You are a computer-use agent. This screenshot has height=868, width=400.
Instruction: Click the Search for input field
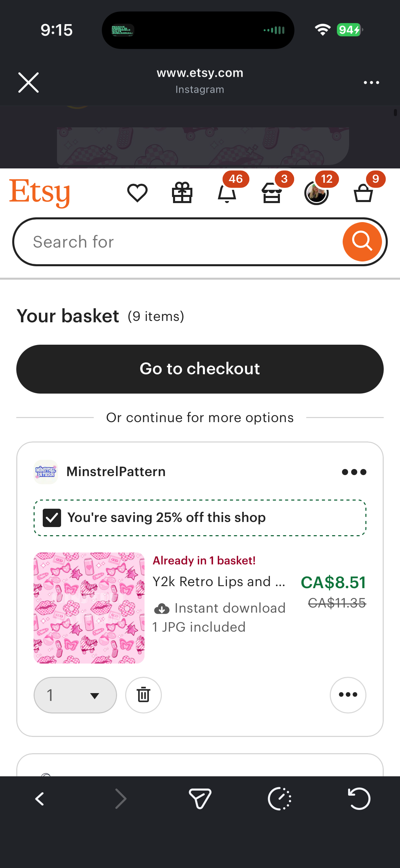pyautogui.click(x=176, y=242)
